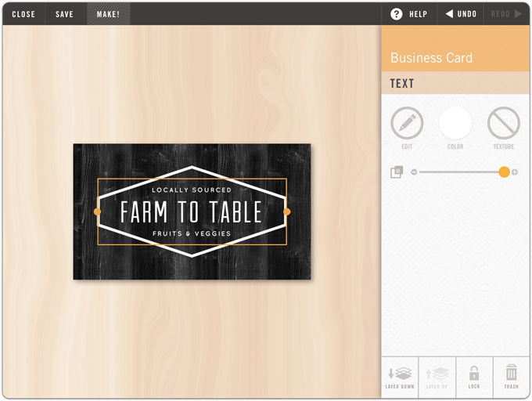The image size is (532, 401).
Task: Increase opacity with plus icon
Action: click(515, 172)
